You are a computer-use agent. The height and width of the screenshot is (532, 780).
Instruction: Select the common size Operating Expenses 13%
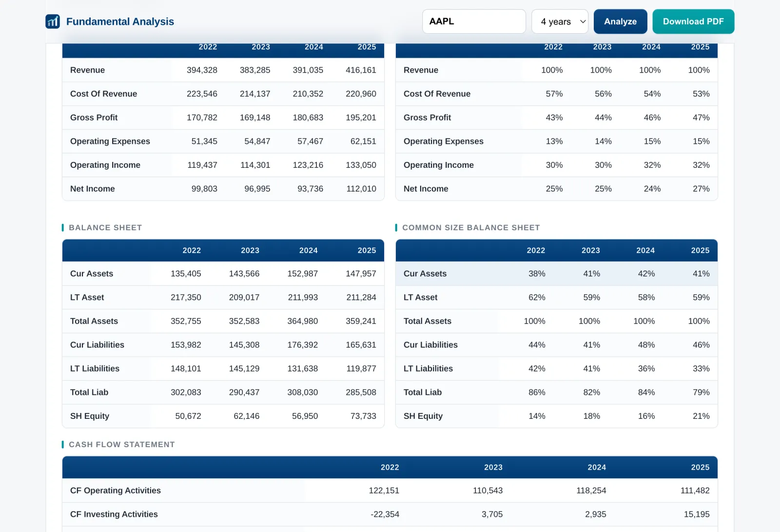click(x=554, y=141)
